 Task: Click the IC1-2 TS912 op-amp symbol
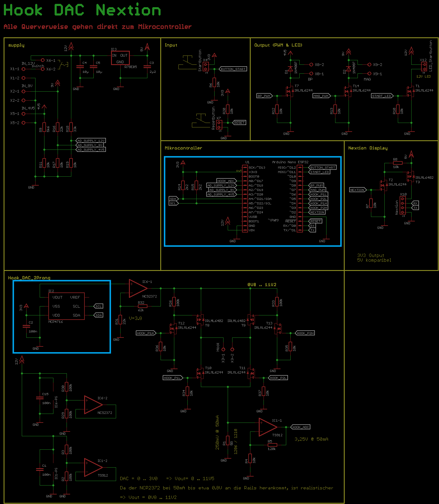(94, 468)
